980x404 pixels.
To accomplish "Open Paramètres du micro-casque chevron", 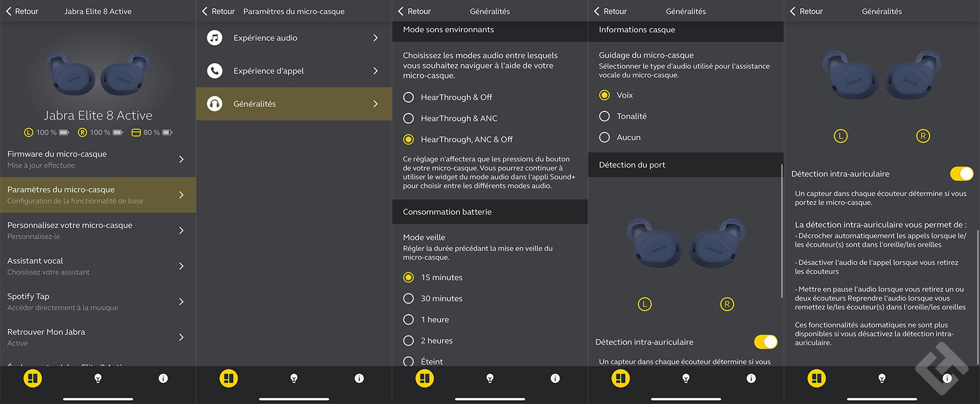I will [181, 195].
